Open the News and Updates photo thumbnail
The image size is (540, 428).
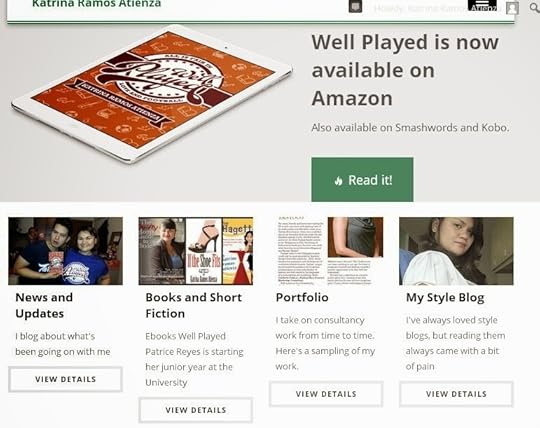(65, 251)
